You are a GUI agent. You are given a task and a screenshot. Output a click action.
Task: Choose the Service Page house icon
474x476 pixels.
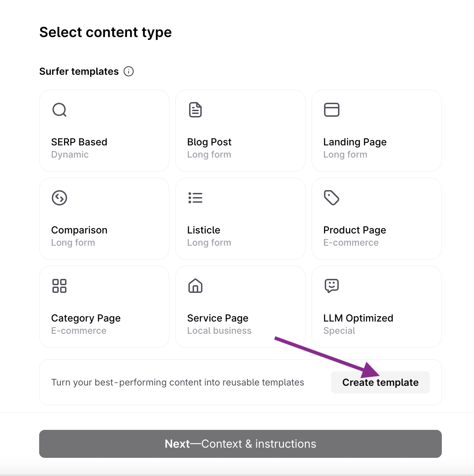[x=195, y=286]
